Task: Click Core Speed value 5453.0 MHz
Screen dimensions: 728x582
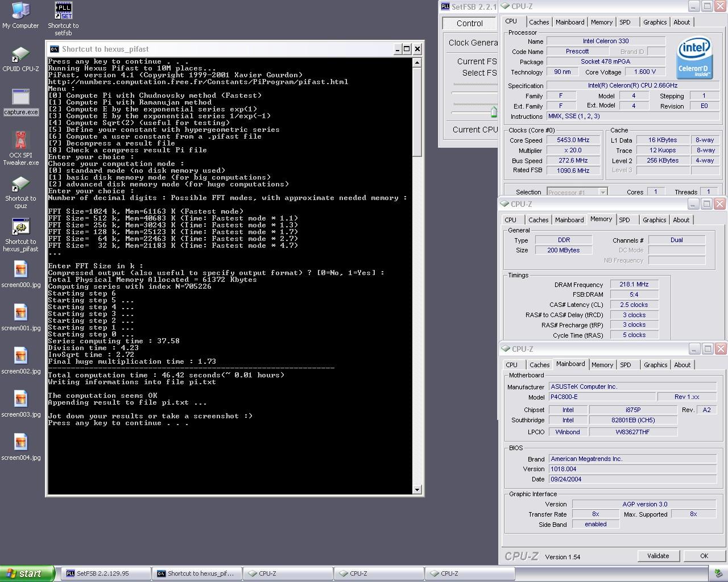Action: (573, 140)
